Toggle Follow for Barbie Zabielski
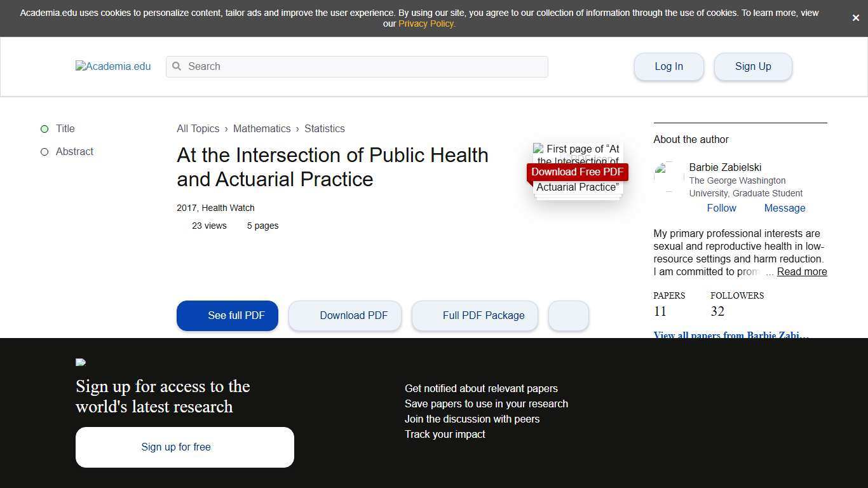868x488 pixels. tap(721, 208)
